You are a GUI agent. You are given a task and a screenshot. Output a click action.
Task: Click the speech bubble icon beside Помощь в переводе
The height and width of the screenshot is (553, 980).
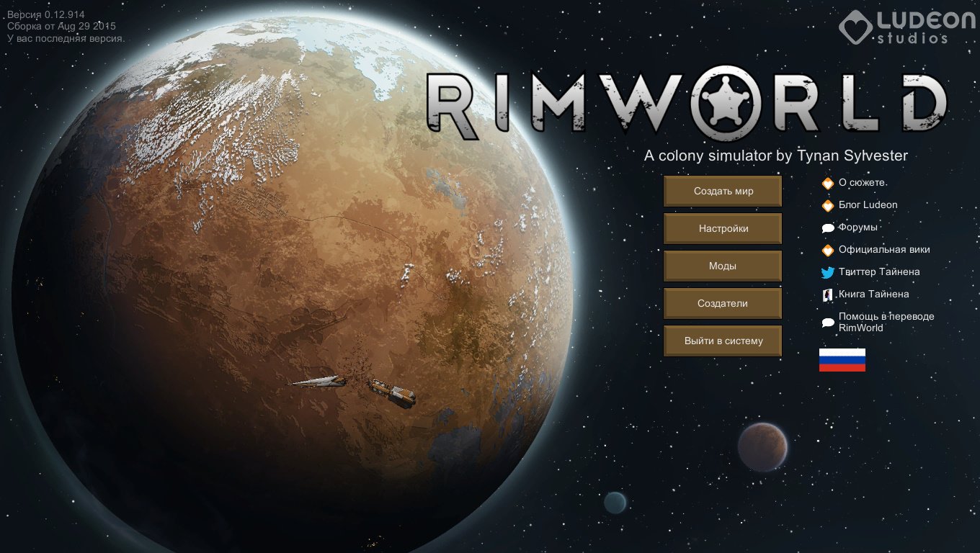pos(828,323)
